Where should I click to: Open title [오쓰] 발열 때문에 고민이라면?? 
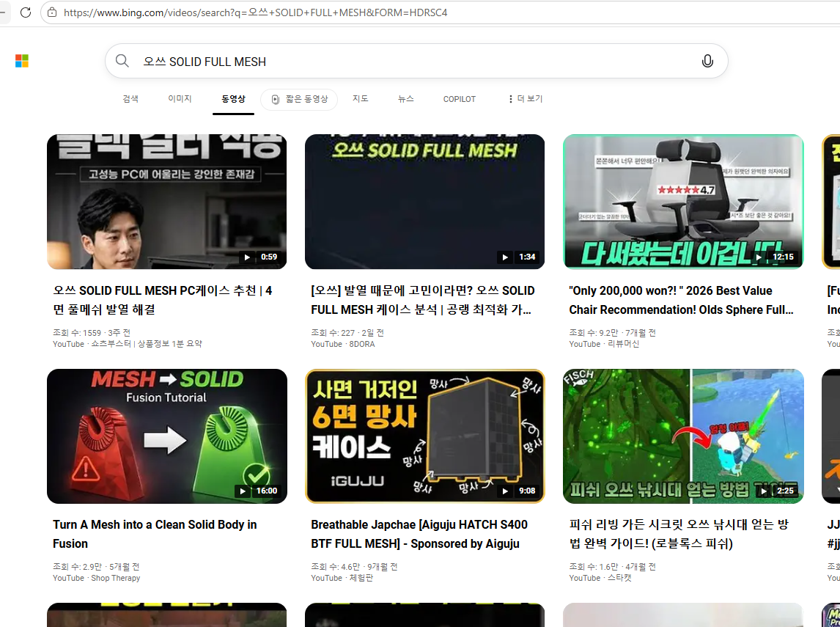point(423,300)
